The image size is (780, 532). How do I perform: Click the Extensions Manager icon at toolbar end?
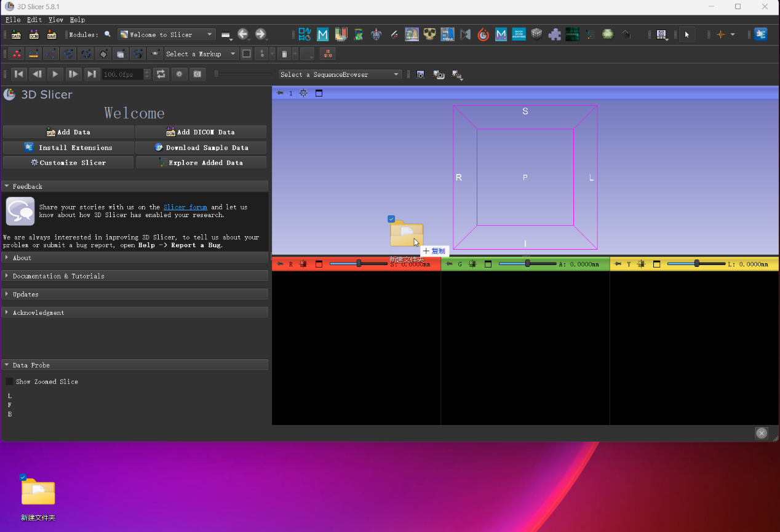pos(761,34)
